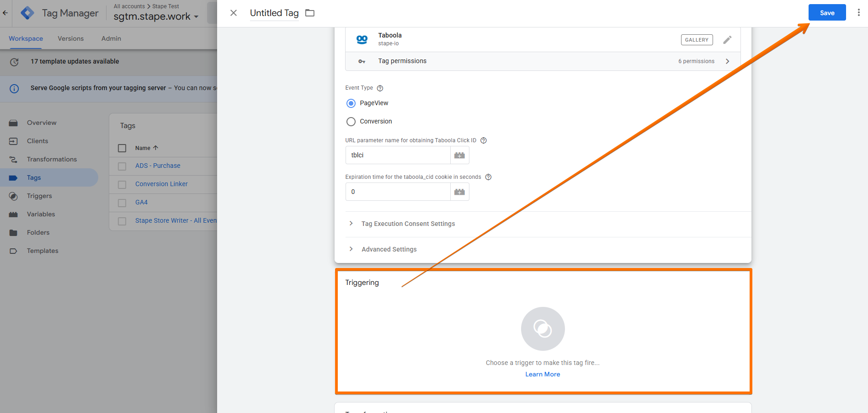Click the expiration time input field
868x413 pixels.
click(398, 192)
